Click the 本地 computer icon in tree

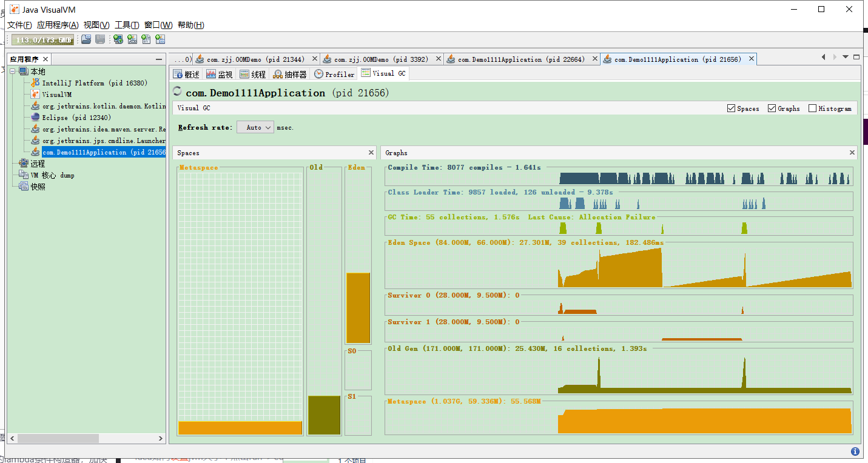[x=24, y=72]
